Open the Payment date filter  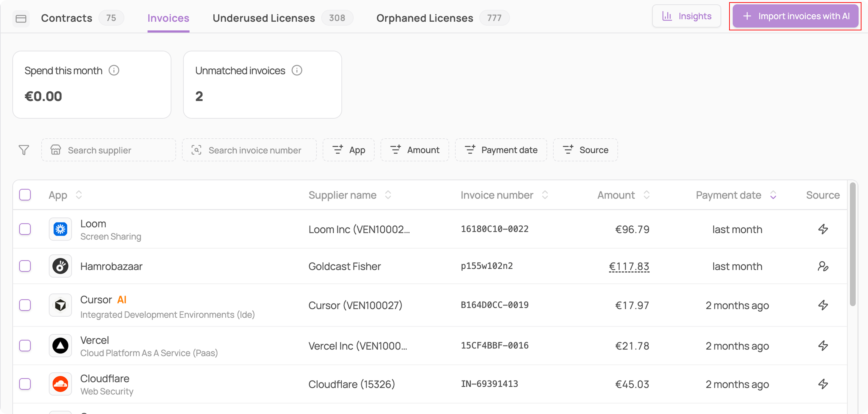(501, 150)
